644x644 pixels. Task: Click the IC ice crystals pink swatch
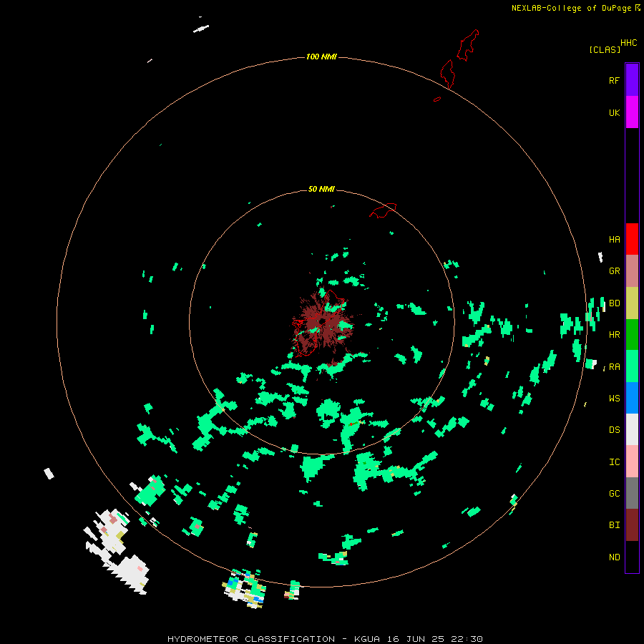(632, 462)
